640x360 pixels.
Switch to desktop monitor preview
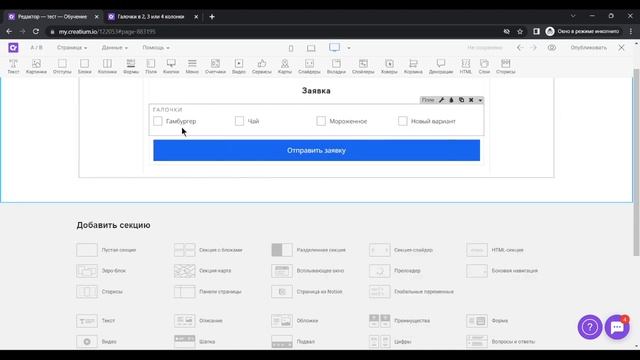pos(334,48)
